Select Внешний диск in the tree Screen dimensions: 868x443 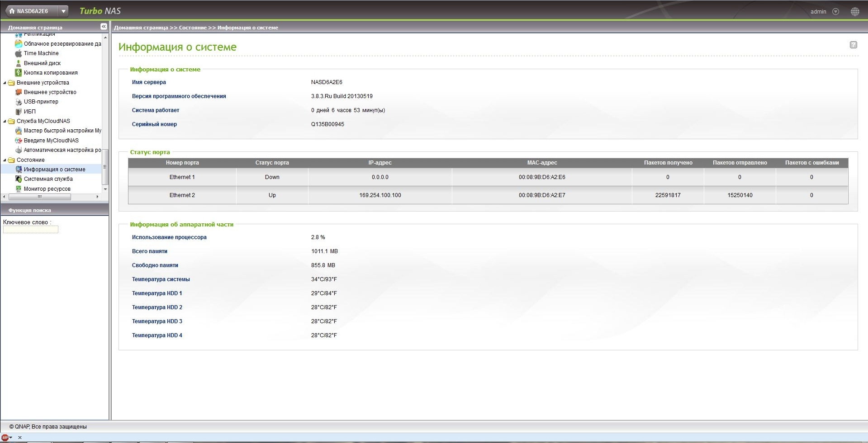coord(42,63)
